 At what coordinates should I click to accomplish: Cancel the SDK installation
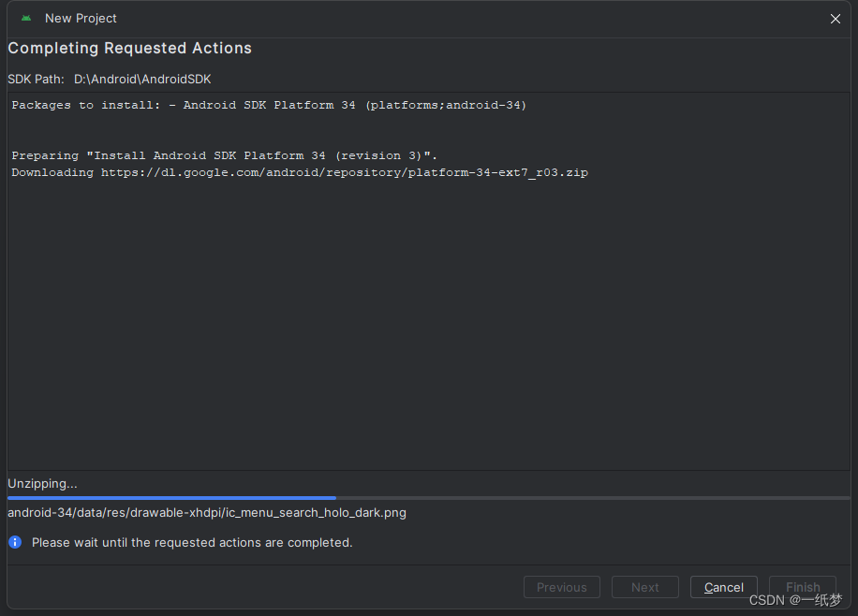[723, 587]
